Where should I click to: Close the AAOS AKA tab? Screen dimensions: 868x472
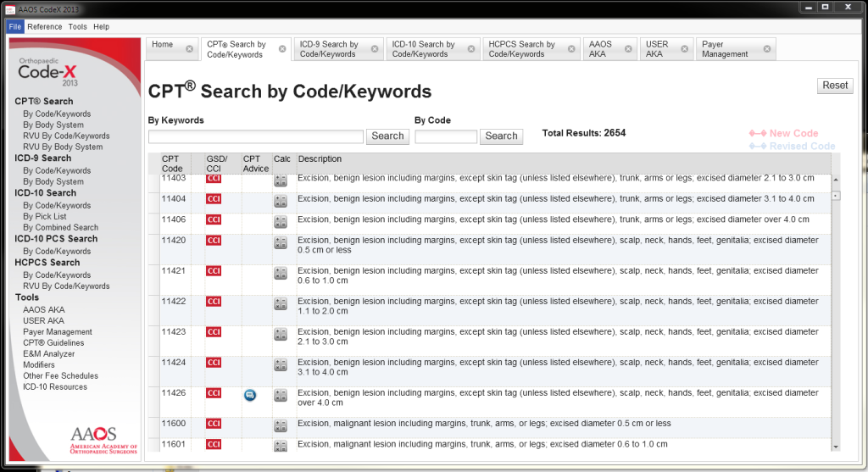(x=628, y=49)
